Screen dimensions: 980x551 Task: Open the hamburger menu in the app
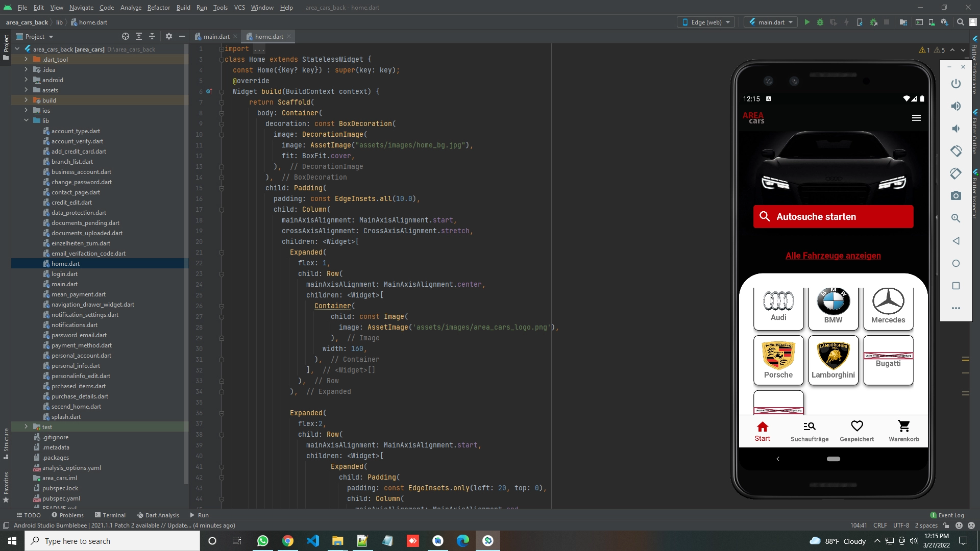tap(916, 118)
